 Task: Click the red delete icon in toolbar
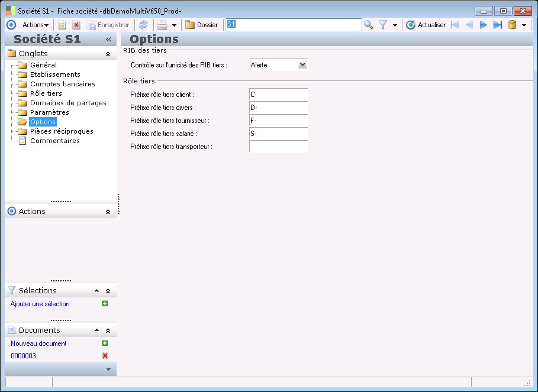tap(76, 25)
